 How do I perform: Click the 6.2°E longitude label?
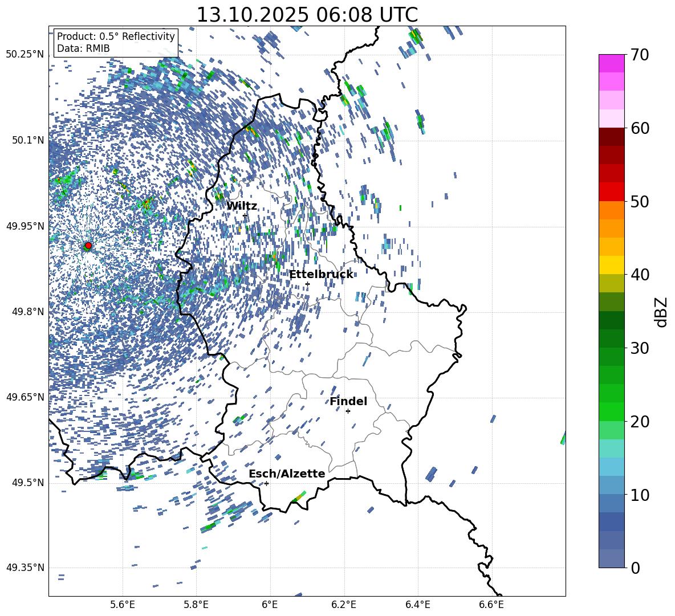344,605
